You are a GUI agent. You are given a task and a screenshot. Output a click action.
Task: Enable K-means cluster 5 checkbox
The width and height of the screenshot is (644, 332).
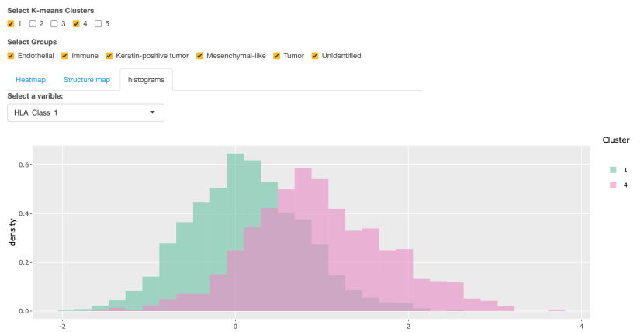(98, 23)
